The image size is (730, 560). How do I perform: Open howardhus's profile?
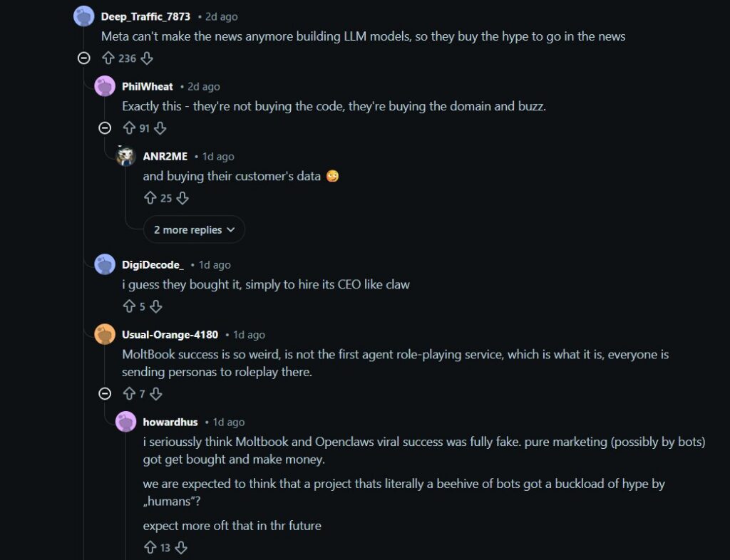pyautogui.click(x=170, y=422)
